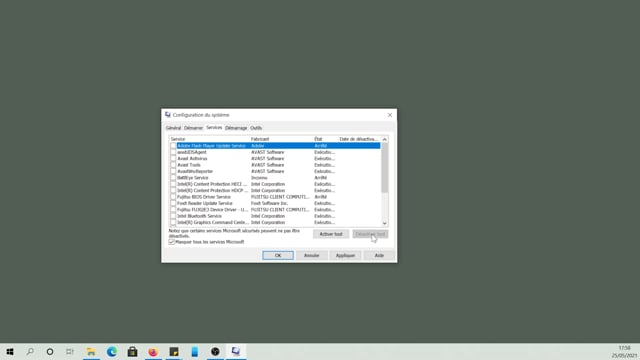Launch Microsoft Edge from taskbar
The image size is (640, 360).
[x=112, y=351]
